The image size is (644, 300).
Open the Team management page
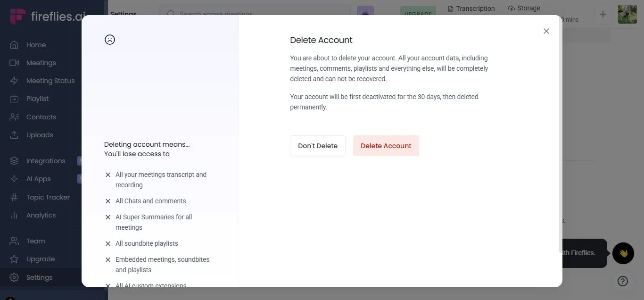[34, 241]
